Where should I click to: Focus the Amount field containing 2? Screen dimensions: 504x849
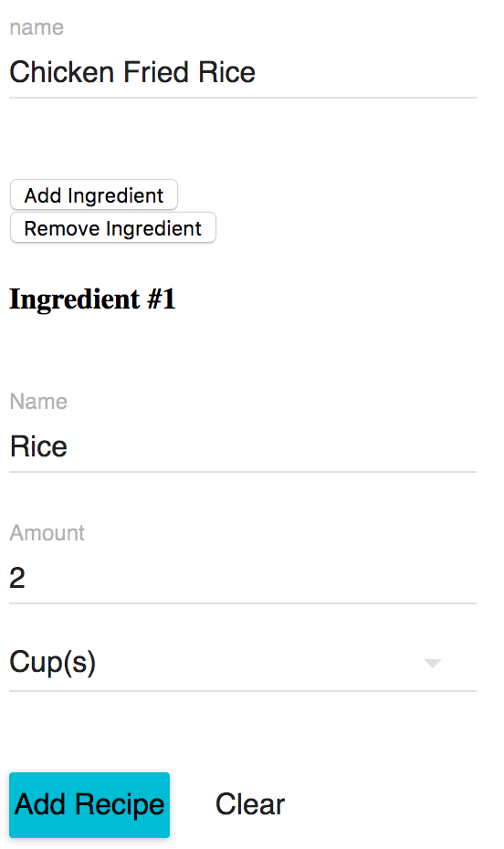pos(243,578)
